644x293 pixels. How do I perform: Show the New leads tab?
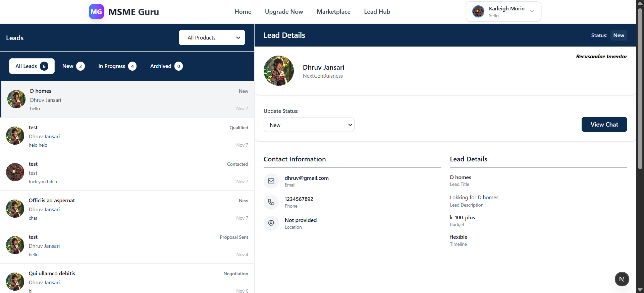pos(73,66)
